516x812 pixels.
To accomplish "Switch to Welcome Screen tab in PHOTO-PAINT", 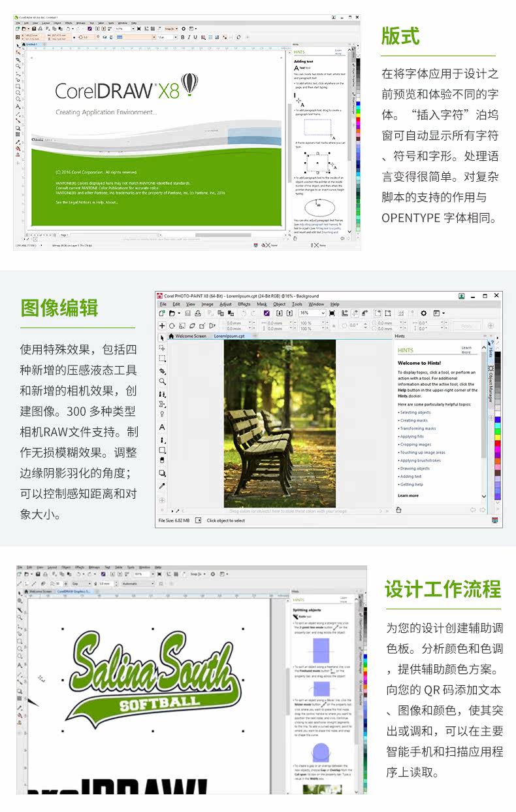I will pos(191,336).
